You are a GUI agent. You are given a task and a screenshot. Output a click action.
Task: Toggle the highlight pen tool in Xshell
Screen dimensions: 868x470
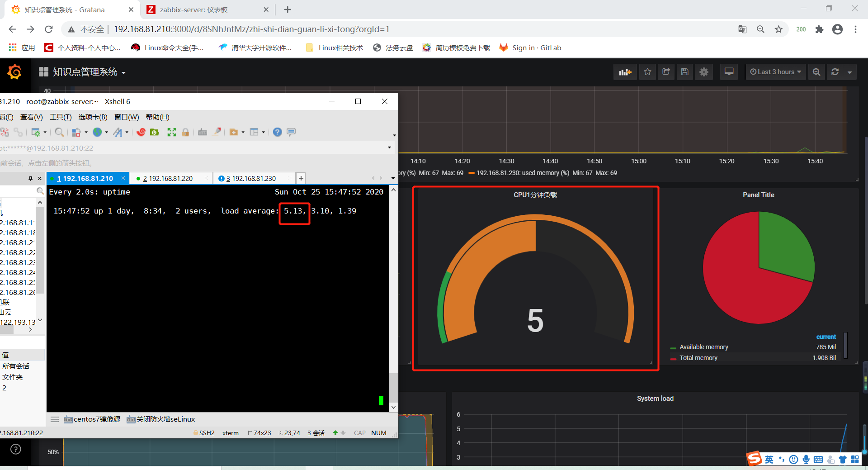click(x=216, y=132)
